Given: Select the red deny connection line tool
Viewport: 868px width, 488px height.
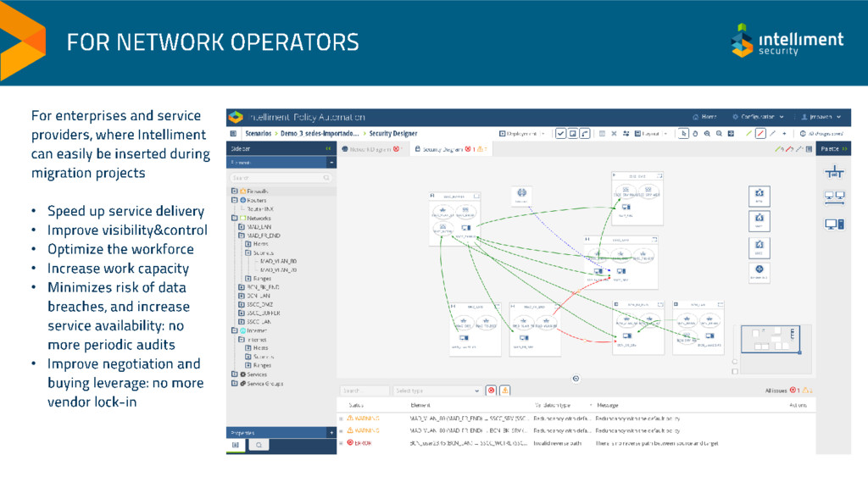Looking at the screenshot, I should click(x=760, y=133).
